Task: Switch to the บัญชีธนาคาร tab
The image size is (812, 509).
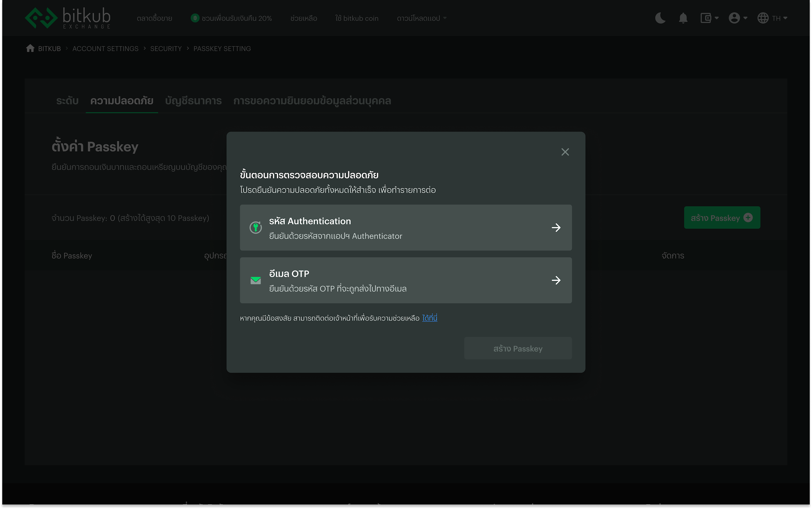Action: coord(194,101)
